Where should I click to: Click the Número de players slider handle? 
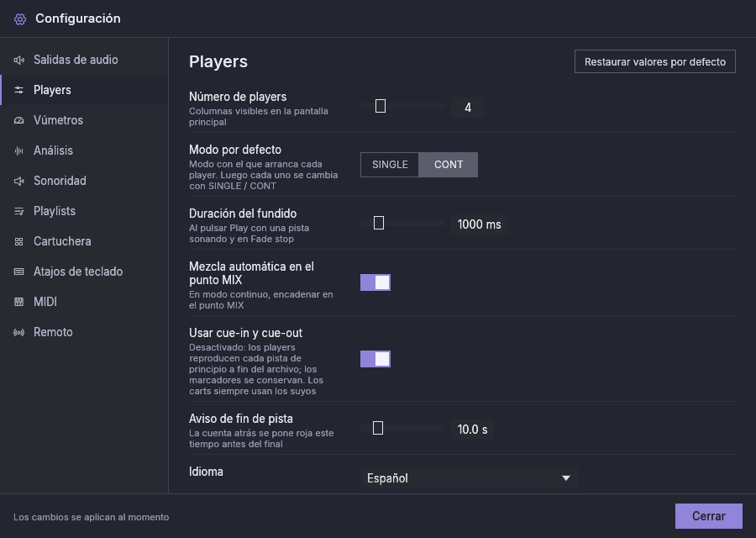[381, 106]
